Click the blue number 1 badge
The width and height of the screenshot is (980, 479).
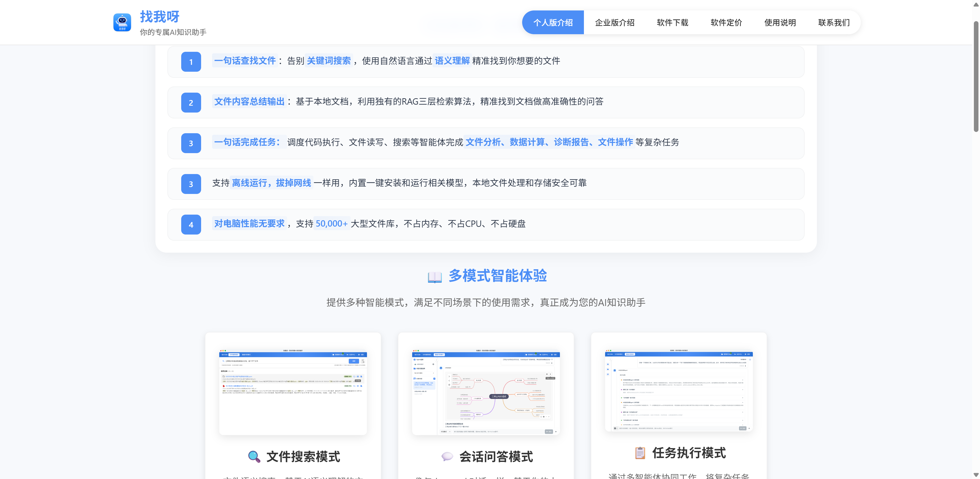point(191,62)
